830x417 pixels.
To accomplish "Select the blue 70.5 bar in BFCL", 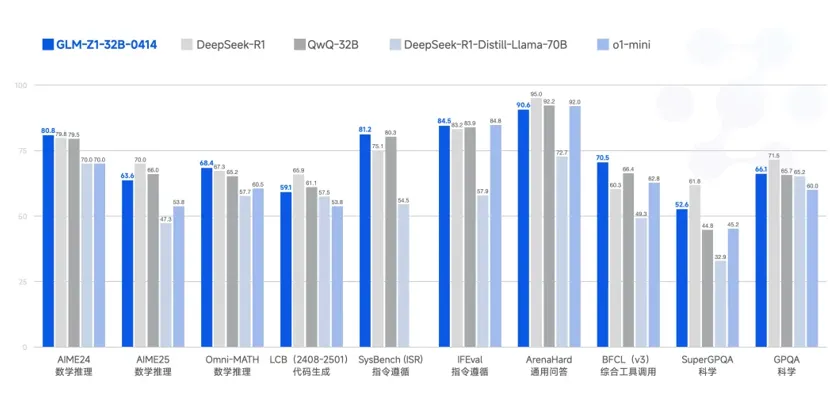I will (602, 254).
